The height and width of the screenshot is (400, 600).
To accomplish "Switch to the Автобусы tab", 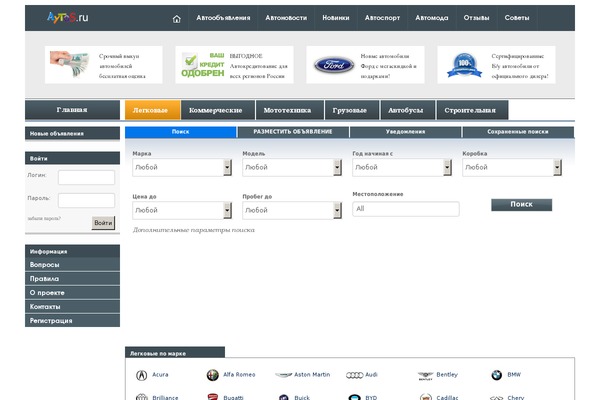I will pyautogui.click(x=408, y=110).
